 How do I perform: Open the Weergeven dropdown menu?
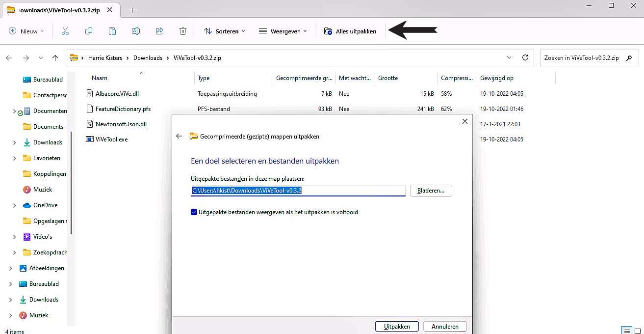coord(283,31)
